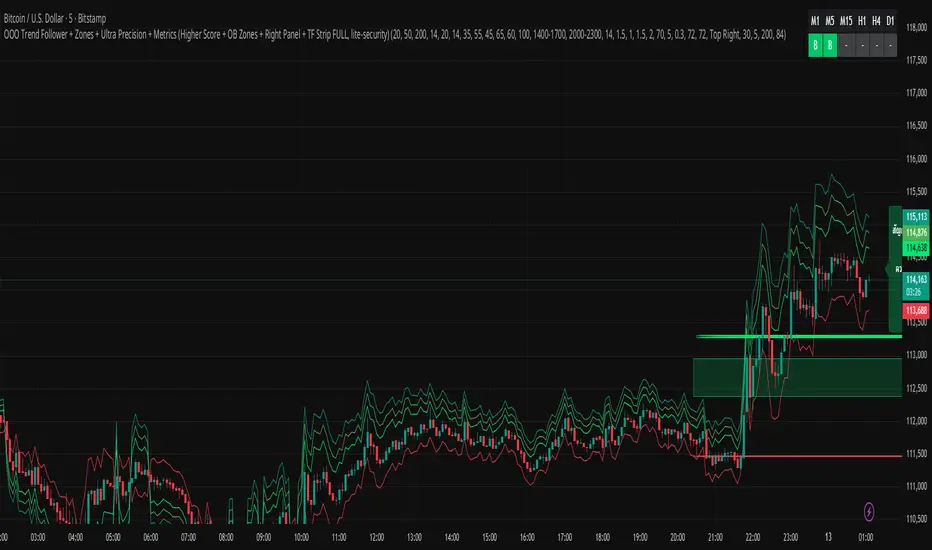The image size is (932, 550).
Task: Click the M5 timeframe header cell
Action: [x=830, y=21]
